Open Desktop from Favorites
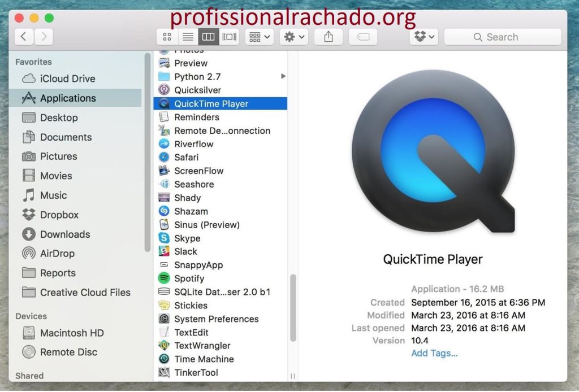579x392 pixels. 75,117
